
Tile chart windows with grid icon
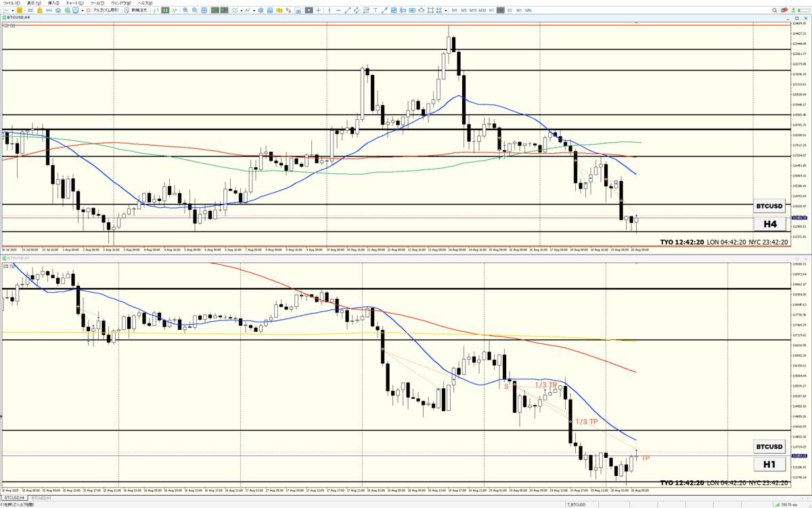point(204,10)
